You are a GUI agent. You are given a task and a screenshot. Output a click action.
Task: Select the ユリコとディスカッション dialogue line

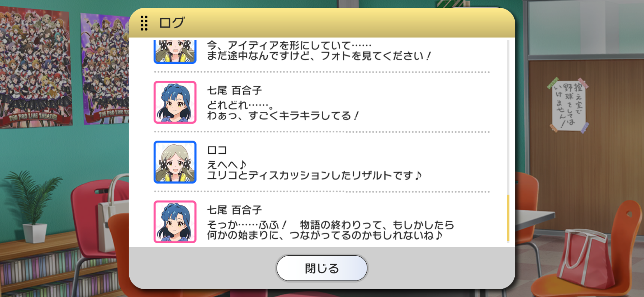click(314, 175)
